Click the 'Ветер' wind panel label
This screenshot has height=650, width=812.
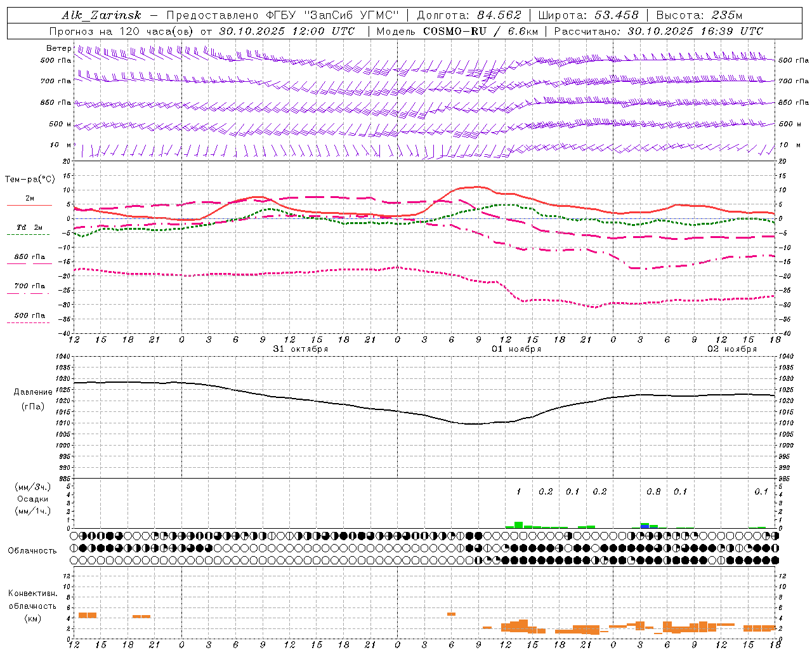point(59,48)
